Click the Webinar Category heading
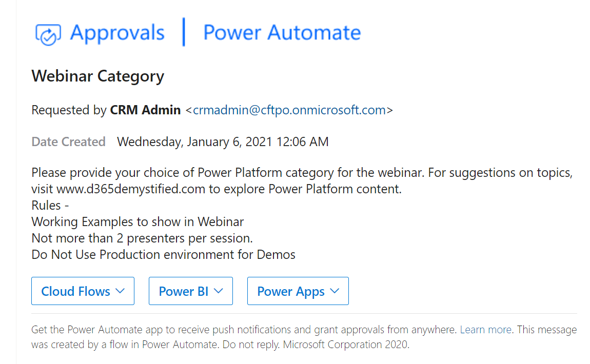Screen dimensions: 590x364 pyautogui.click(x=98, y=76)
